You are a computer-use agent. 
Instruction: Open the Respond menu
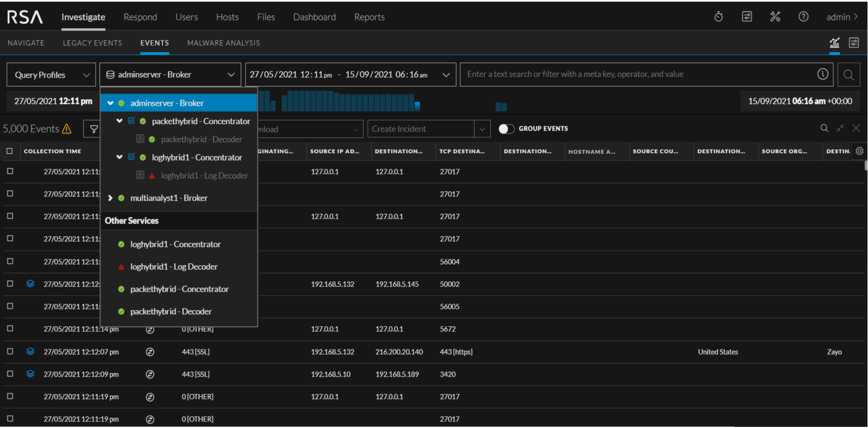tap(140, 17)
